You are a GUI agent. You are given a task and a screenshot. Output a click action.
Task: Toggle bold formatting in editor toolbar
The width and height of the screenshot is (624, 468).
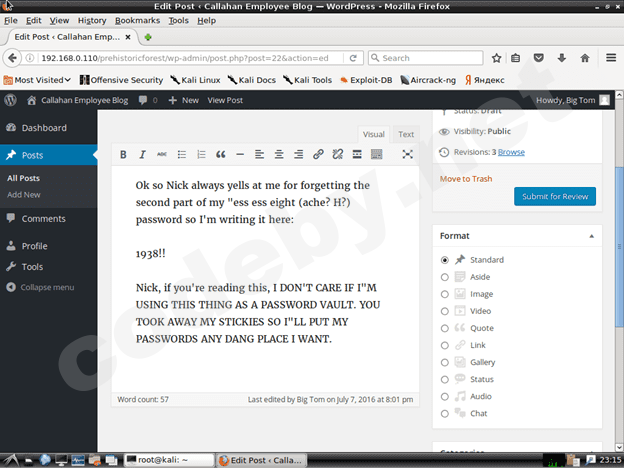pos(123,154)
